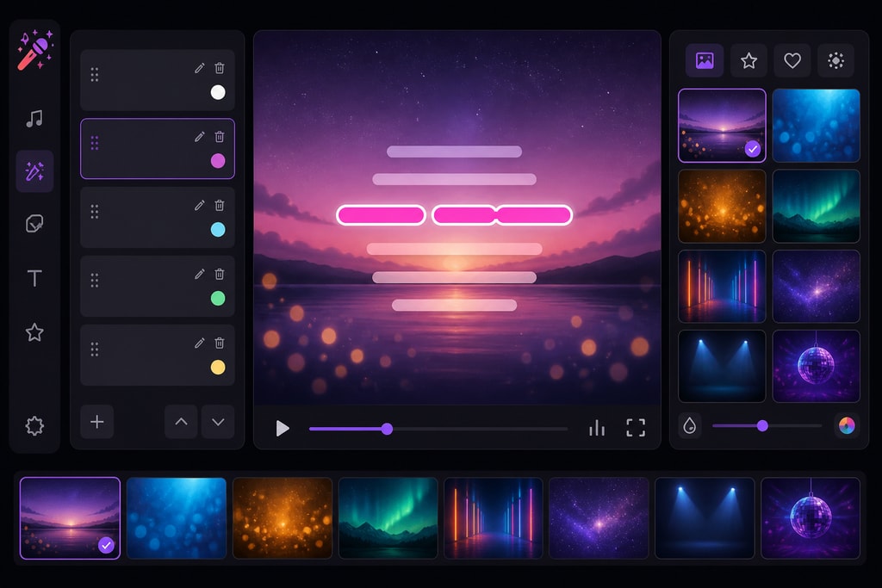
Task: Select the text T tool
Action: pos(34,278)
